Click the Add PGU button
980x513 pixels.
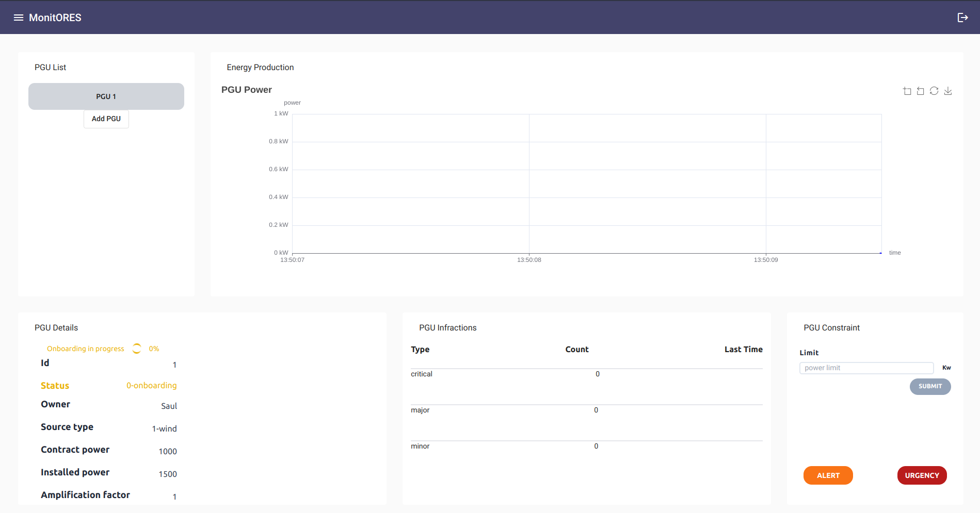pyautogui.click(x=106, y=119)
